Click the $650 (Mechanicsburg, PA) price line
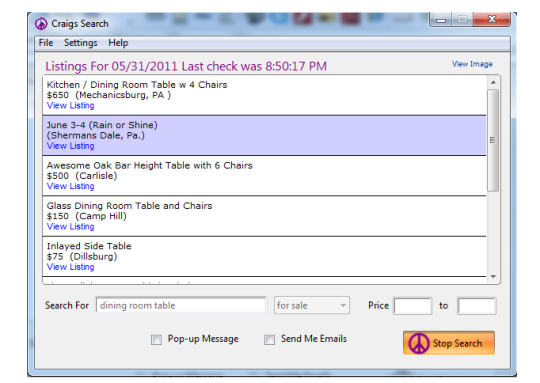Viewport: 540px width, 383px height. point(108,95)
